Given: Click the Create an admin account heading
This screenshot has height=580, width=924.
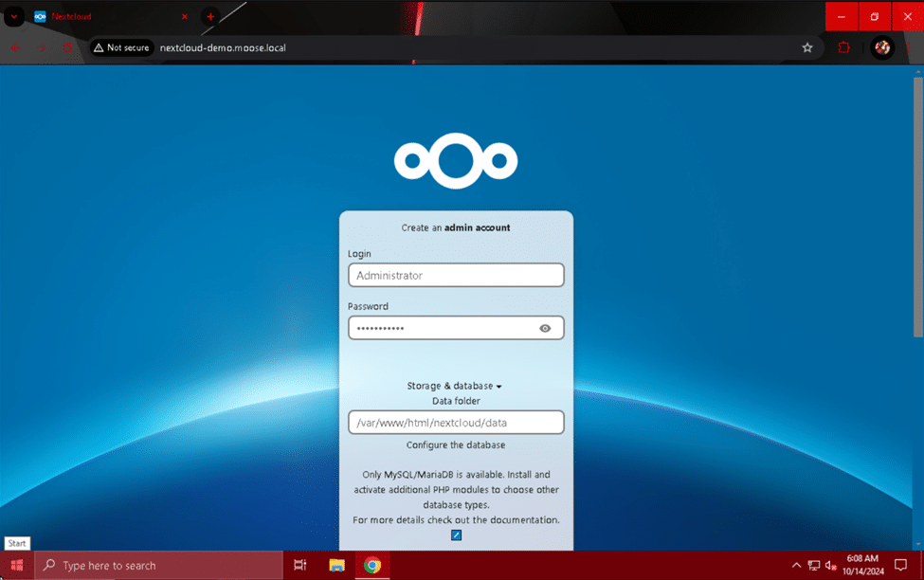Looking at the screenshot, I should click(456, 227).
